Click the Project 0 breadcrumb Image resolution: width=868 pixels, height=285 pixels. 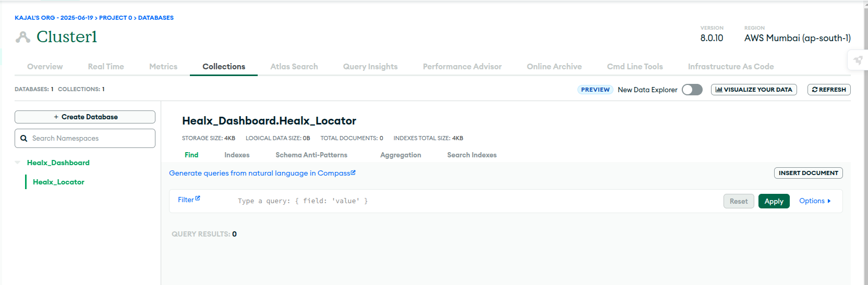(115, 18)
